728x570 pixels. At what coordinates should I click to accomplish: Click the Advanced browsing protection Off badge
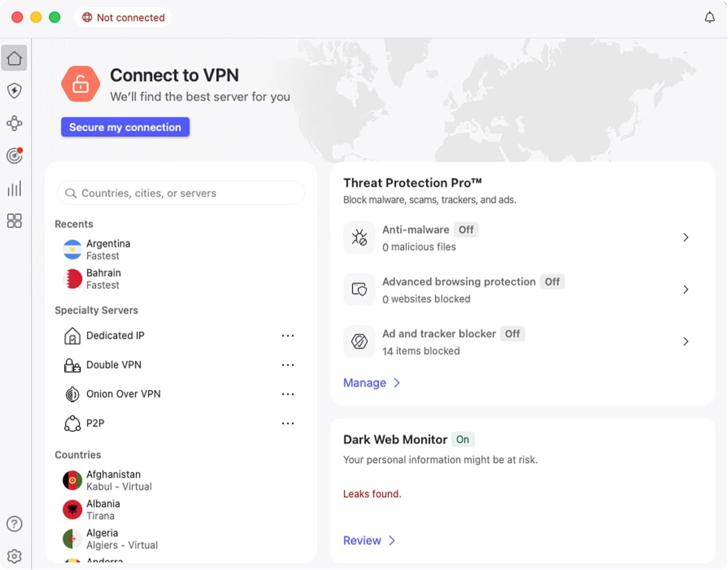pos(552,281)
